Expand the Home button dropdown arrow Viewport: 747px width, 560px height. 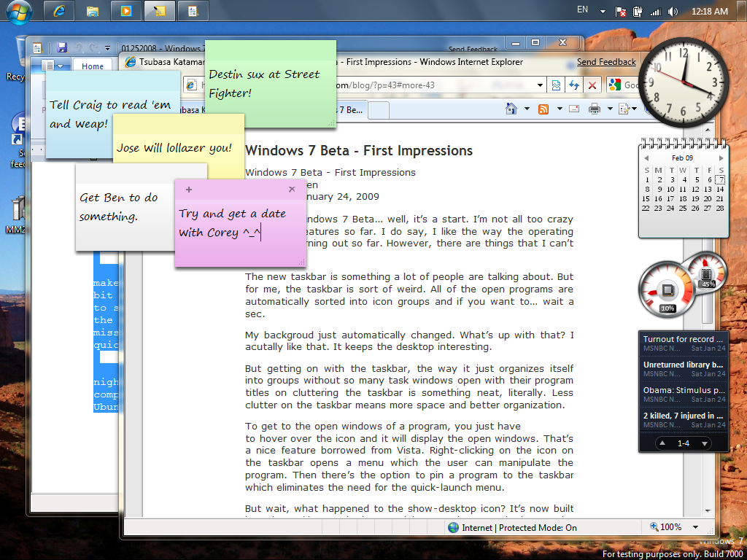527,109
